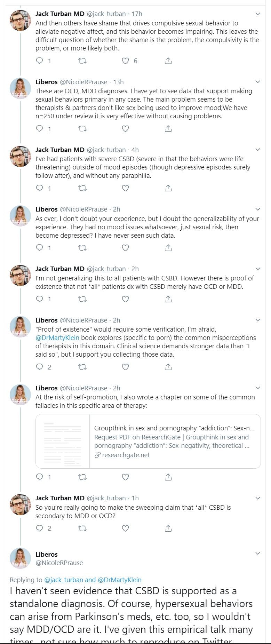This screenshot has width=271, height=644.
Task: Open Jack Turban's avatar on the 4h tweet
Action: (20, 156)
